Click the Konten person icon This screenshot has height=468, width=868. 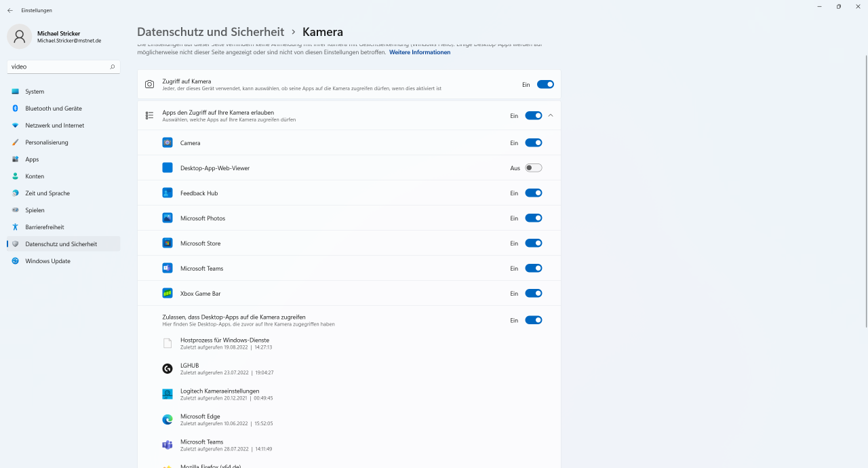point(15,176)
